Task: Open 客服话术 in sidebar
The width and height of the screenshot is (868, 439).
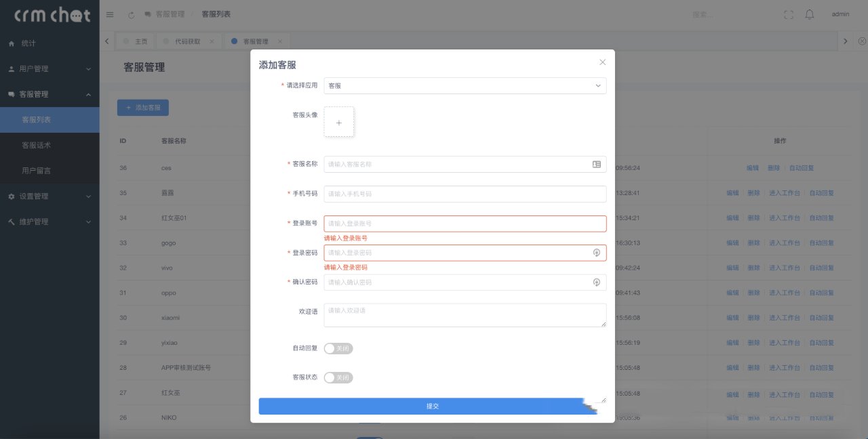Action: tap(37, 145)
